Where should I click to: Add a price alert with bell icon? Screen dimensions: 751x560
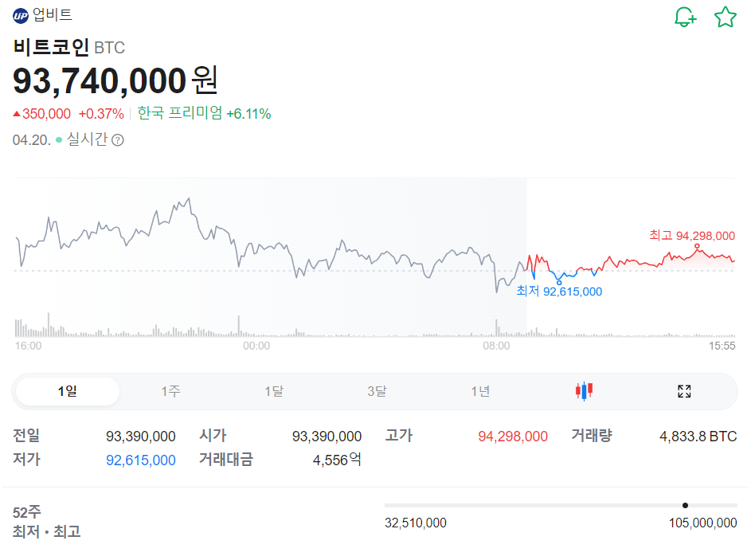[x=686, y=17]
